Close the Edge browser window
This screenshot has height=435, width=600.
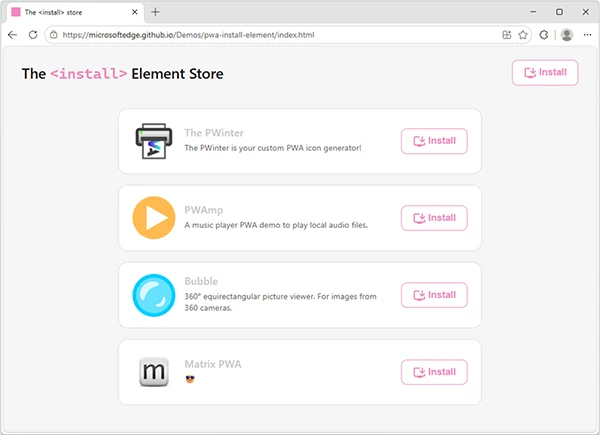click(x=585, y=12)
